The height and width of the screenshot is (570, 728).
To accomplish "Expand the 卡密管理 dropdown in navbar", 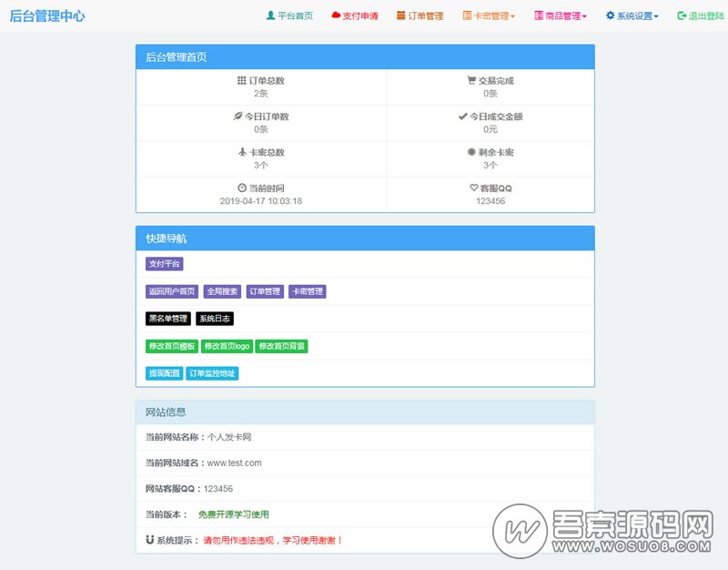I will (489, 15).
